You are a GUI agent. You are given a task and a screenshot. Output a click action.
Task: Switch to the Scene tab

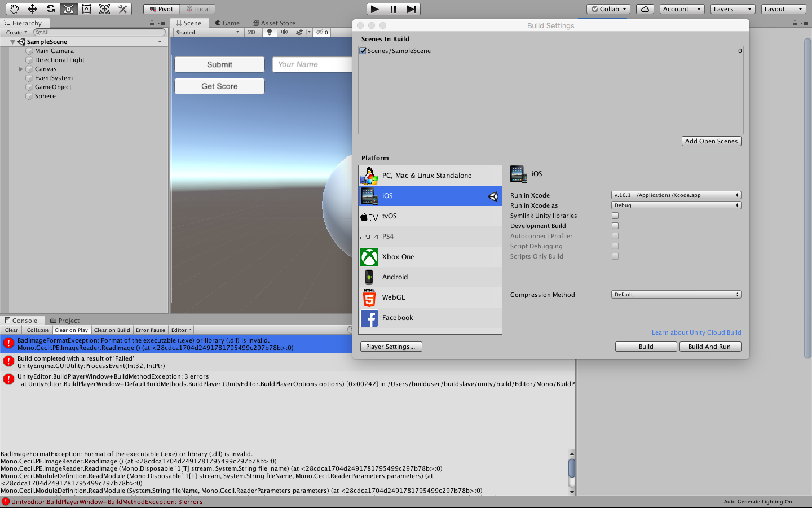click(x=188, y=23)
